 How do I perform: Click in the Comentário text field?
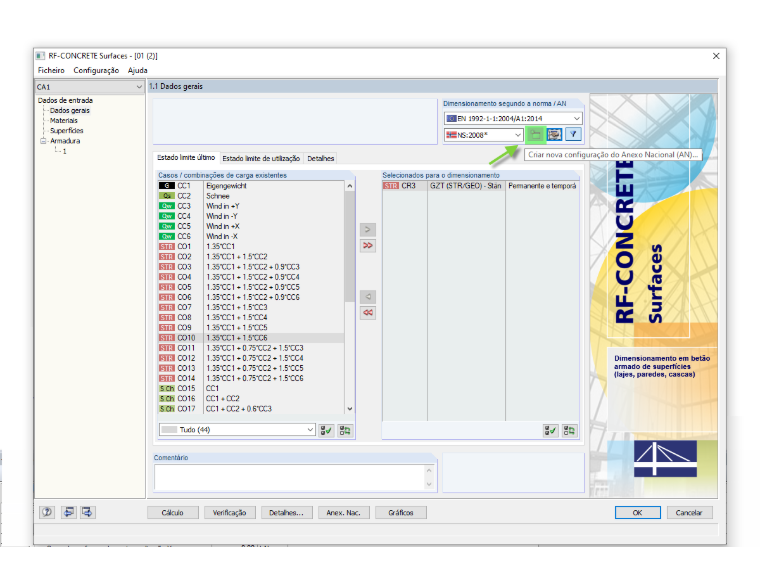coord(290,477)
